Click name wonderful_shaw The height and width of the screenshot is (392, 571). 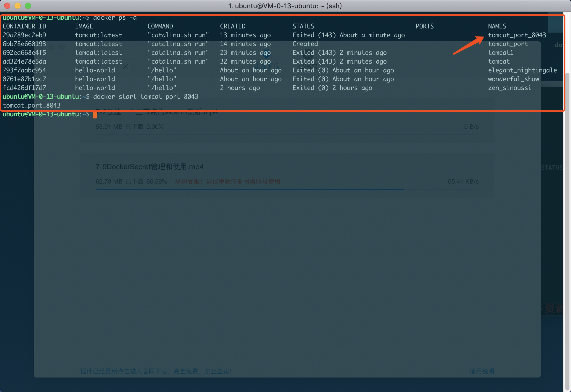[514, 79]
